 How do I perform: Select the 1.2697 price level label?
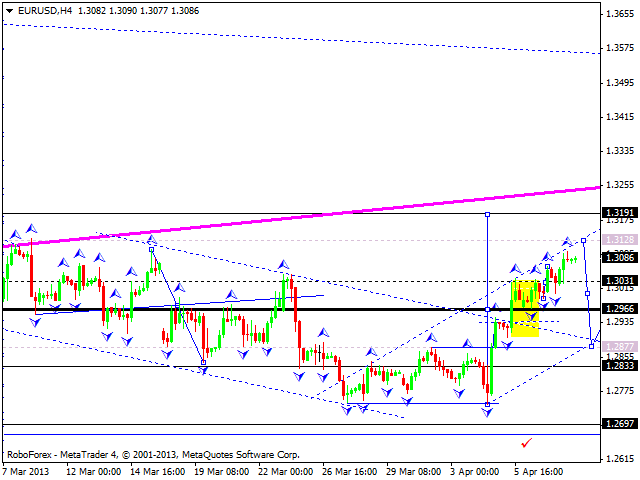click(619, 424)
